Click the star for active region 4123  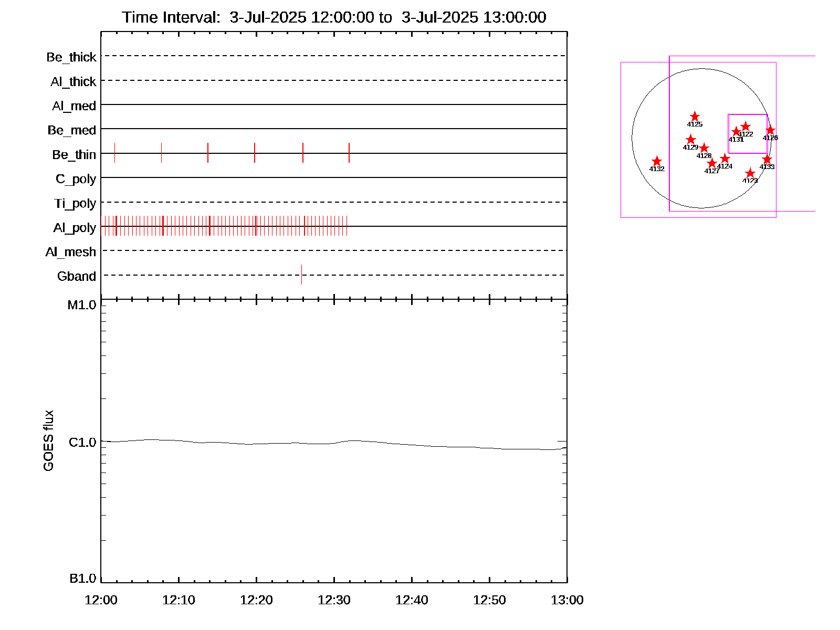750,173
